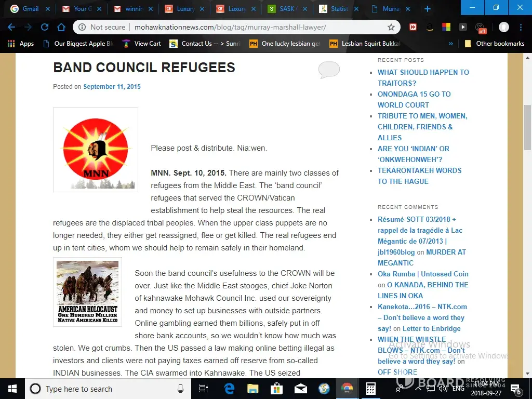Viewport: 532px width, 399px height.
Task: Open the browser home page
Action: click(x=61, y=27)
